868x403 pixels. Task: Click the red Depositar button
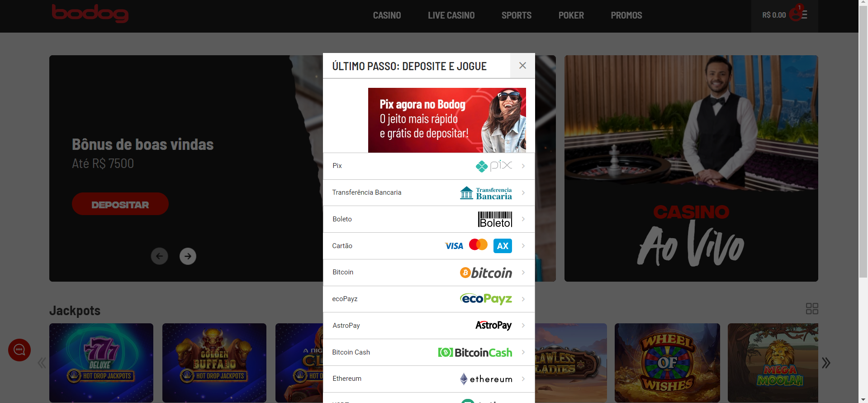[120, 204]
